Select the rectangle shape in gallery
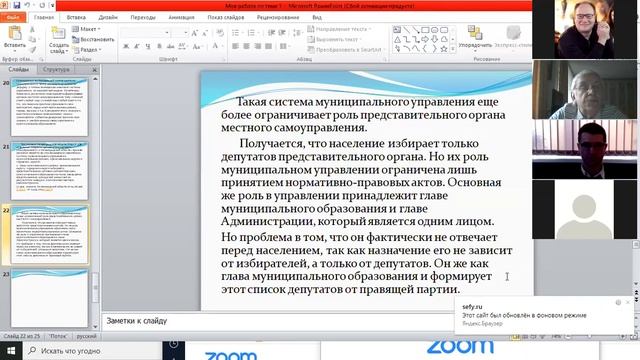The width and height of the screenshot is (640, 360). [x=425, y=30]
